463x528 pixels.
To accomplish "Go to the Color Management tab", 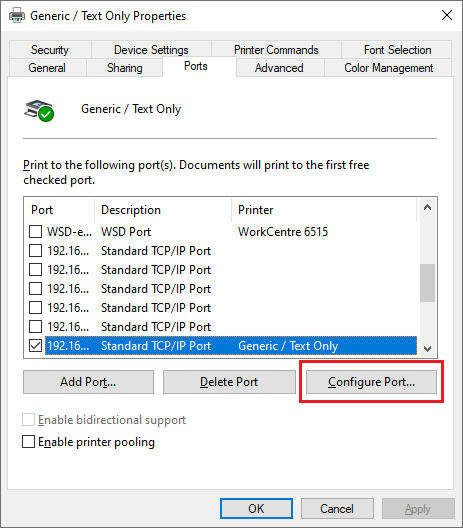I will [x=388, y=68].
